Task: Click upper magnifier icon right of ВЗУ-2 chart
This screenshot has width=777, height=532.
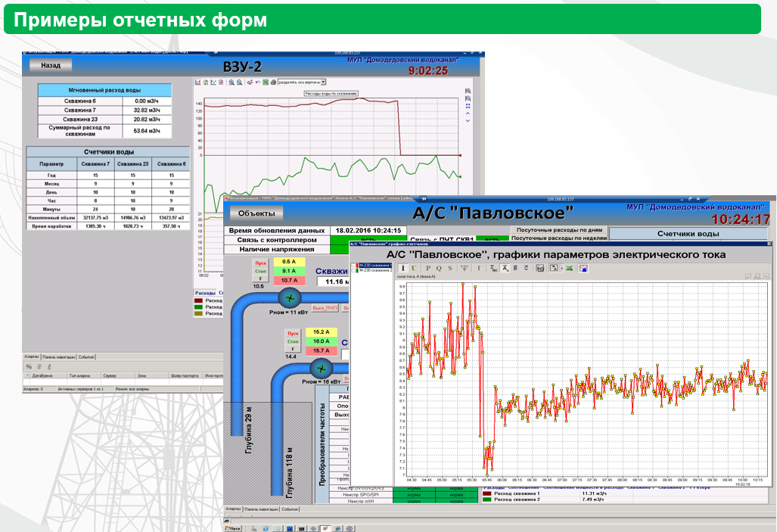Action: (x=468, y=92)
